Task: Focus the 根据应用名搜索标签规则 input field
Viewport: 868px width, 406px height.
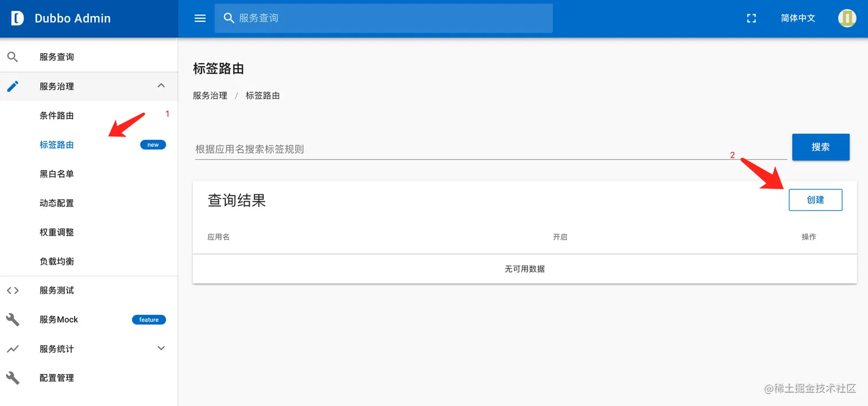Action: [491, 149]
